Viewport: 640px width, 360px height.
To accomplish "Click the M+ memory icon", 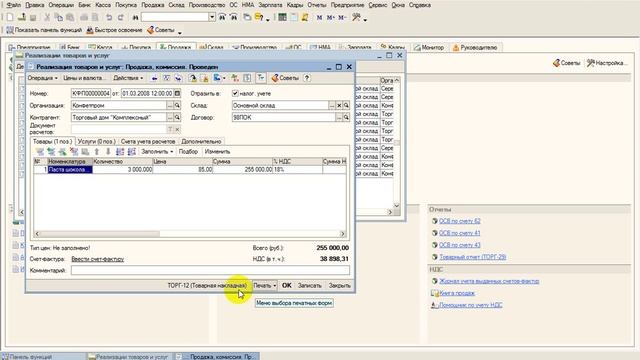I will (x=331, y=17).
